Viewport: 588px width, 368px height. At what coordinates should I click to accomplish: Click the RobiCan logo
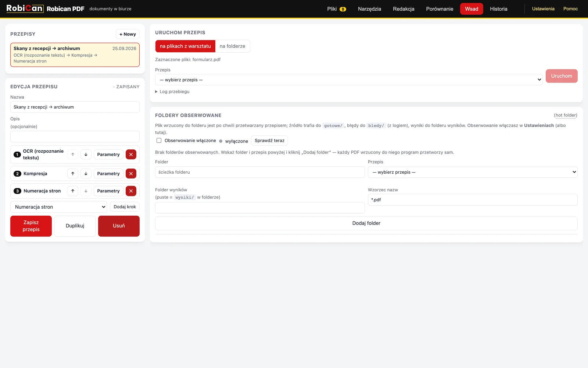pyautogui.click(x=25, y=8)
